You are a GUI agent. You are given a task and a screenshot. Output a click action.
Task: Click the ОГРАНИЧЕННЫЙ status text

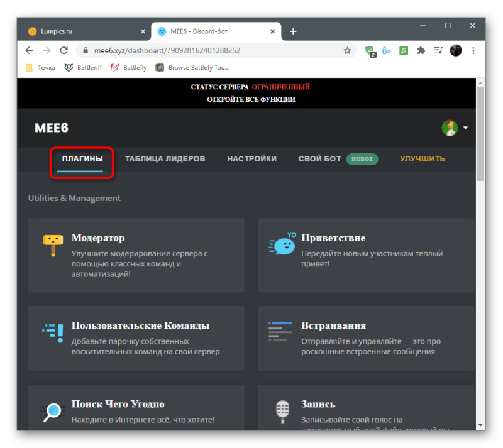pyautogui.click(x=280, y=87)
